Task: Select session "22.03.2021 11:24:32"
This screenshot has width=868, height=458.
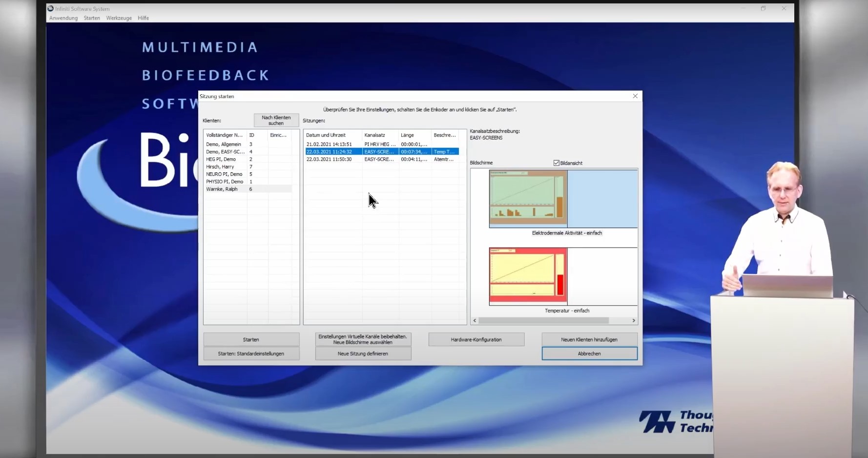Action: tap(329, 152)
